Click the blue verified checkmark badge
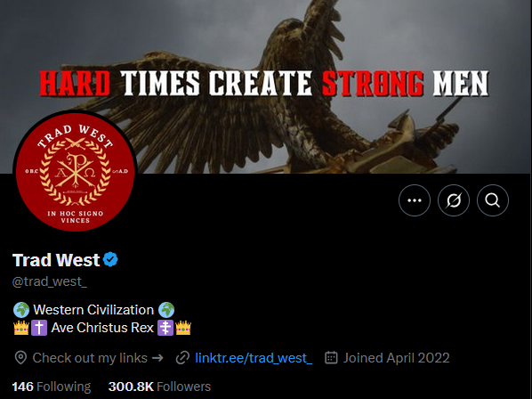The height and width of the screenshot is (399, 532). pos(110,260)
